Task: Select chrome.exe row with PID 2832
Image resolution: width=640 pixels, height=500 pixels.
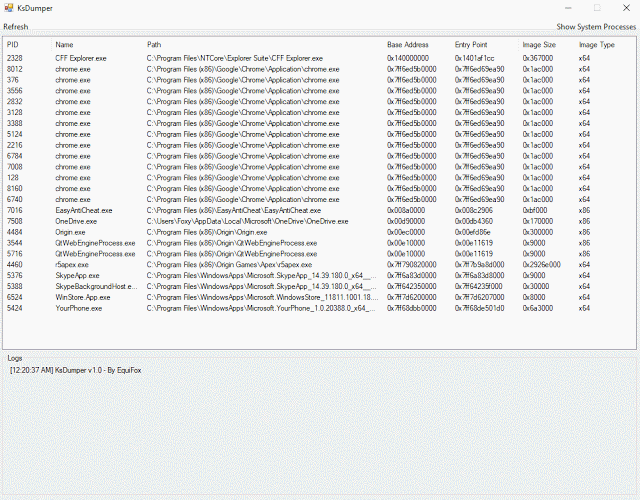Action: (x=319, y=102)
